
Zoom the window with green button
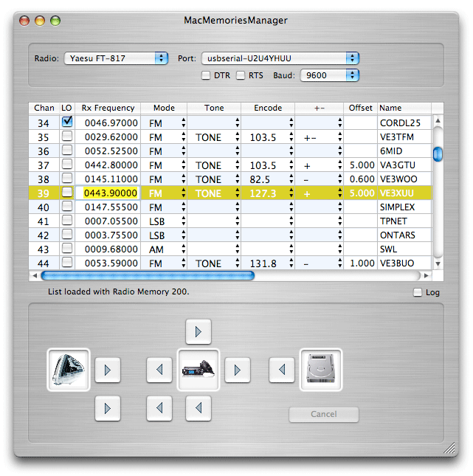pyautogui.click(x=55, y=21)
